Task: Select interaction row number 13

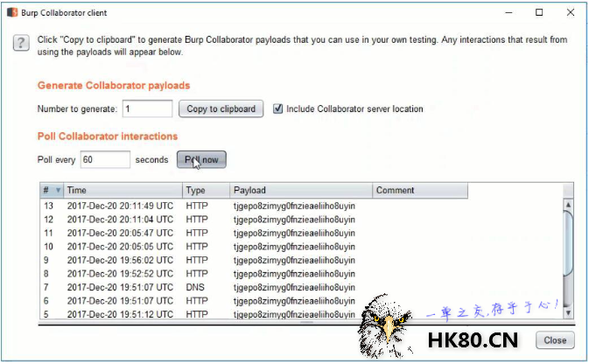Action: point(301,206)
